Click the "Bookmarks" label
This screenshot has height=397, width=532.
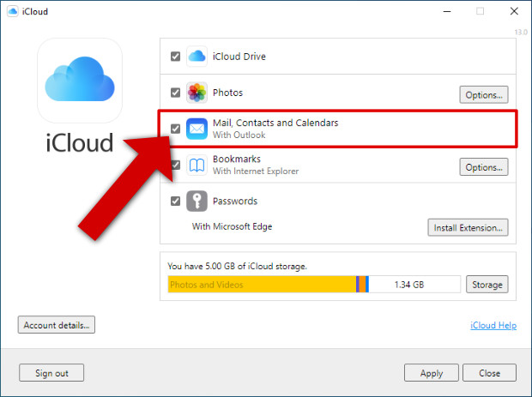(237, 159)
